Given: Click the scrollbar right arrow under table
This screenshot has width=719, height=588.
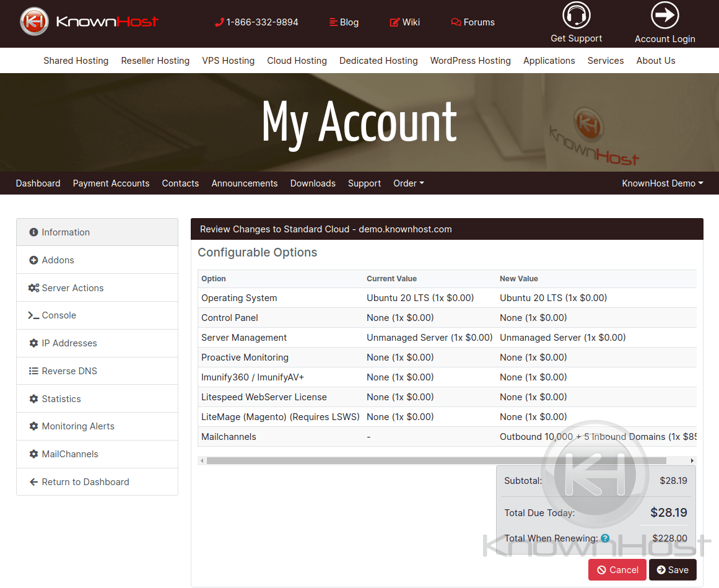Looking at the screenshot, I should pos(692,460).
